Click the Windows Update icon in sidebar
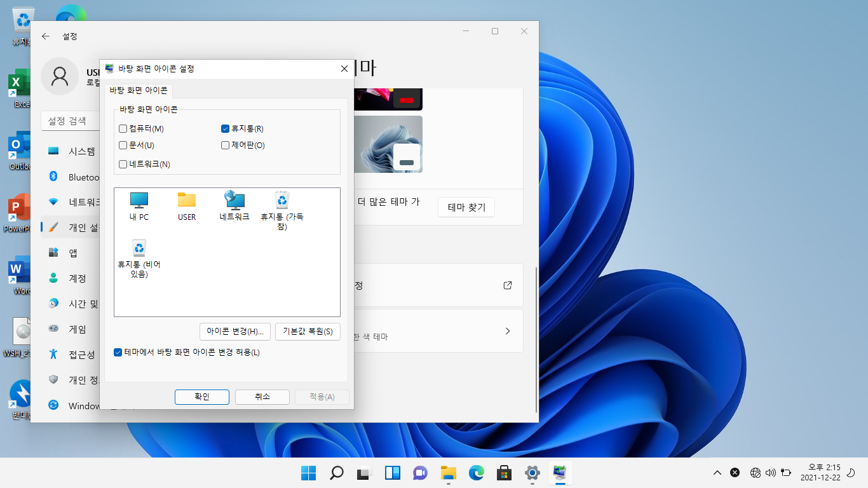The image size is (868, 488). (x=54, y=405)
